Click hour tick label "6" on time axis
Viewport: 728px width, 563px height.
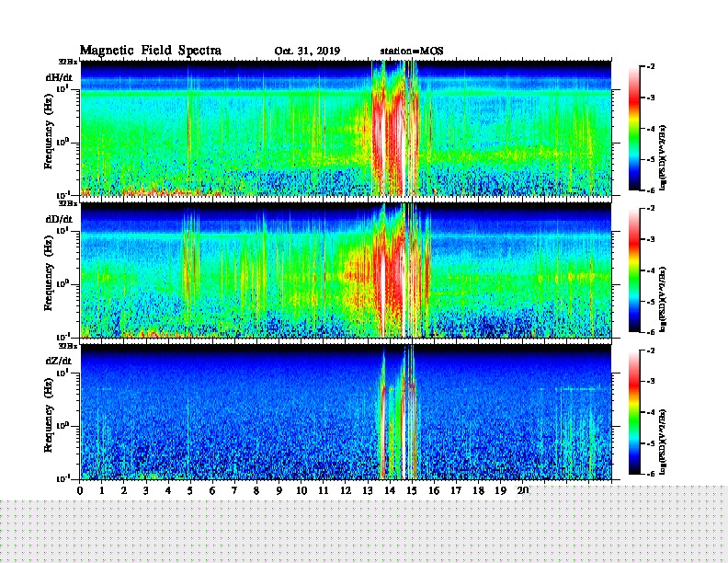pos(213,491)
